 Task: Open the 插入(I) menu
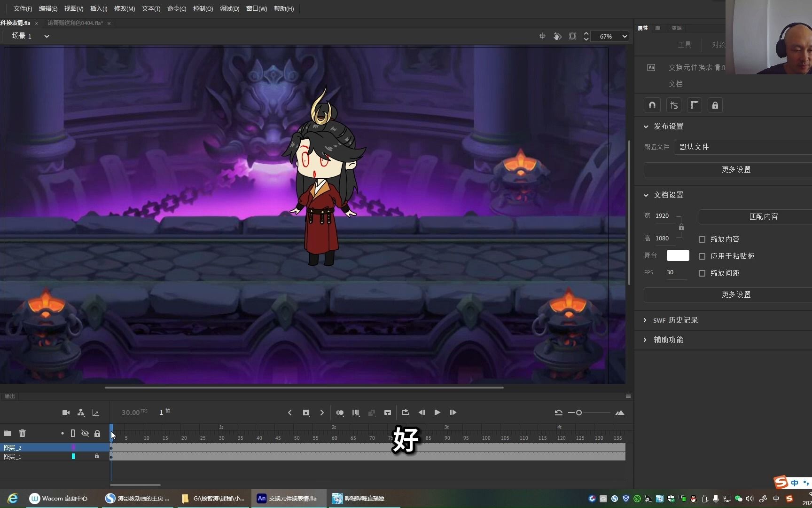point(99,8)
